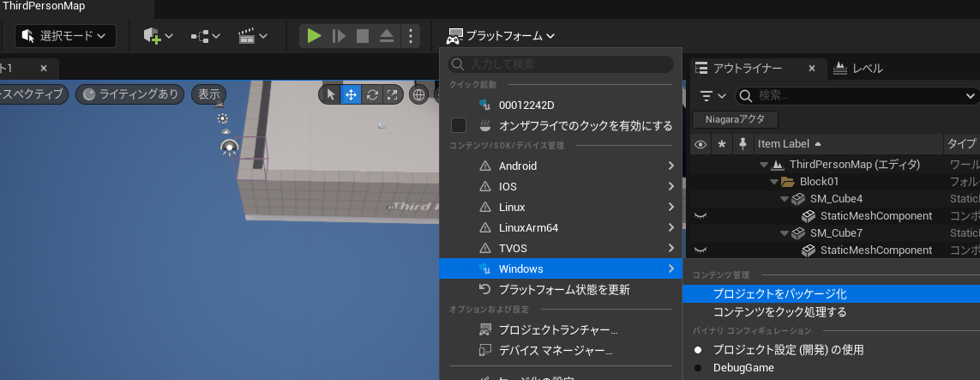Collapse SM_Cube4 tree arrow
This screenshot has width=980, height=380.
coord(785,199)
